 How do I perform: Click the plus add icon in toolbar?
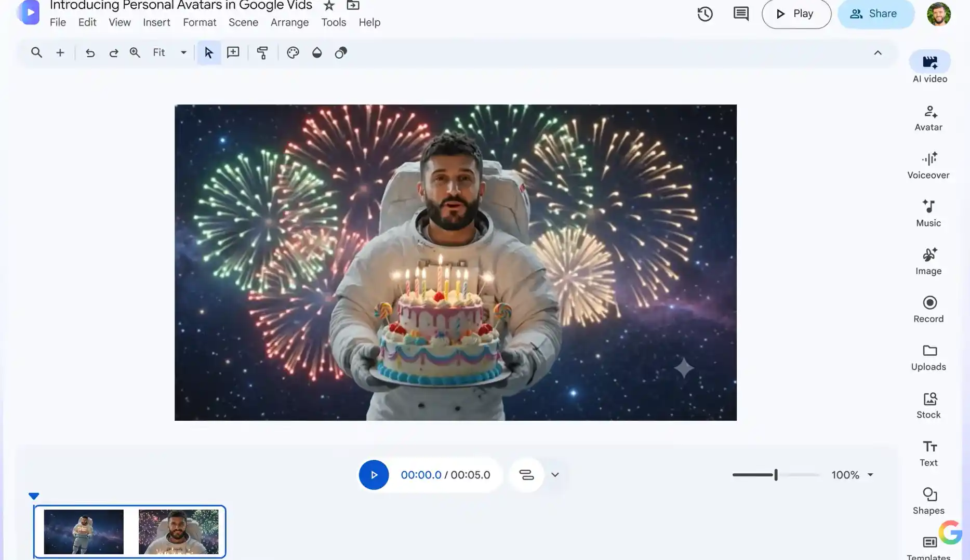point(60,52)
